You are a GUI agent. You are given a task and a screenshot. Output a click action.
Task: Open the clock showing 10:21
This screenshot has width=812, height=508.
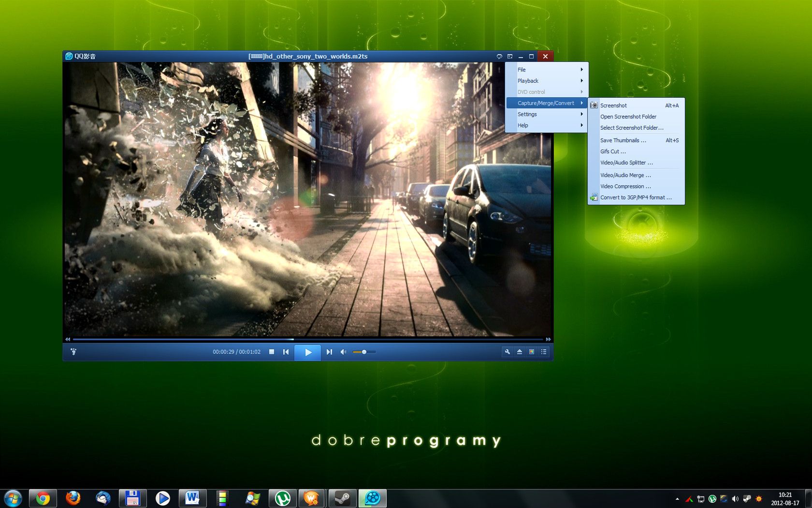(785, 499)
